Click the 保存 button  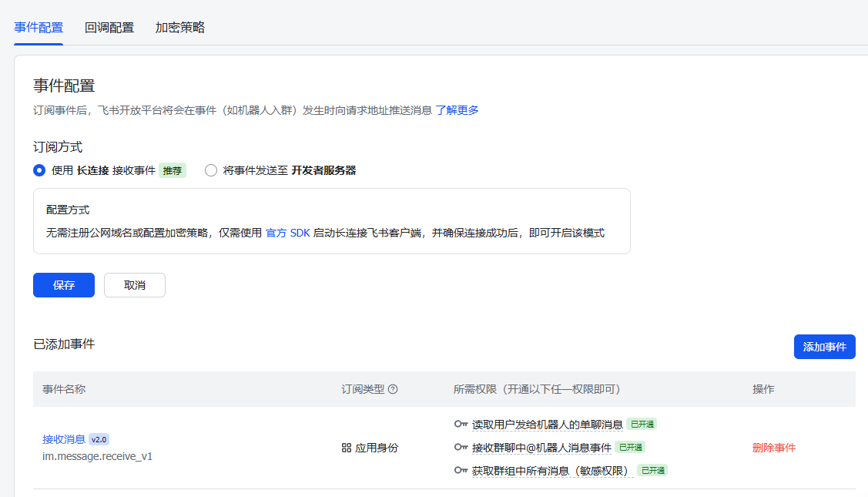63,284
